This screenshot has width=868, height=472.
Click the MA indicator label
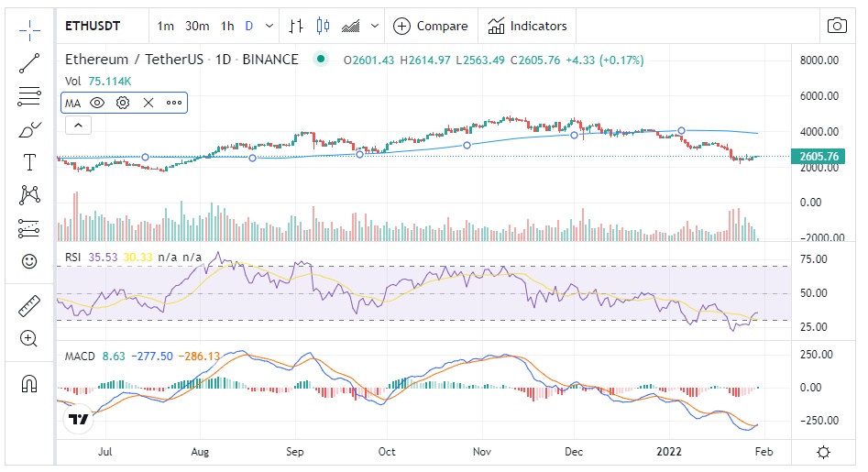coord(72,104)
